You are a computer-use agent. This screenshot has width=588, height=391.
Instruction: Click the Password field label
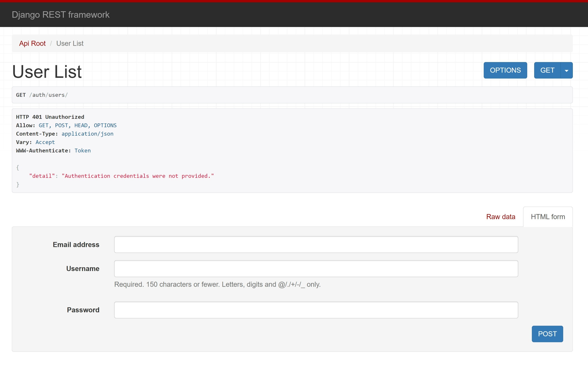83,310
